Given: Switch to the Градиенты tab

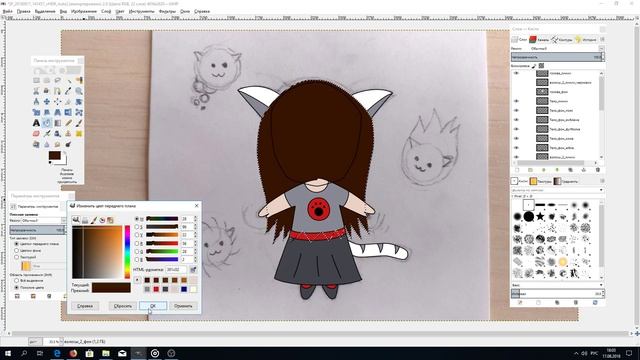Looking at the screenshot, I should pos(566,181).
